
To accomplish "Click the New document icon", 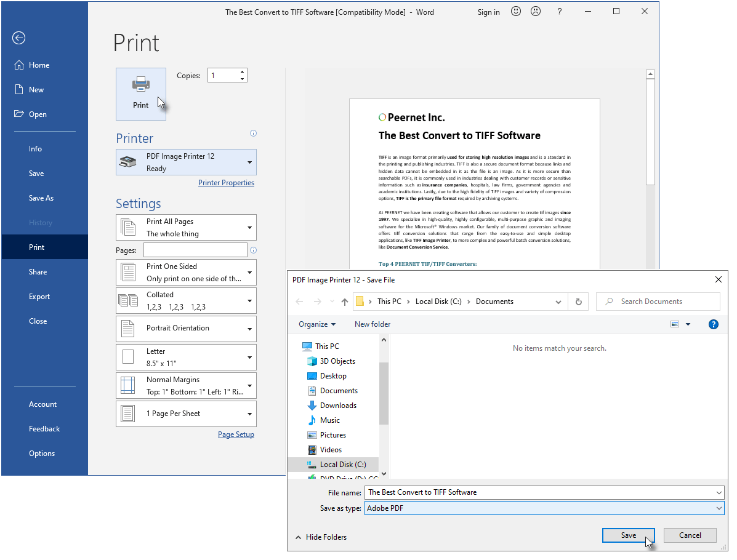I will [20, 89].
